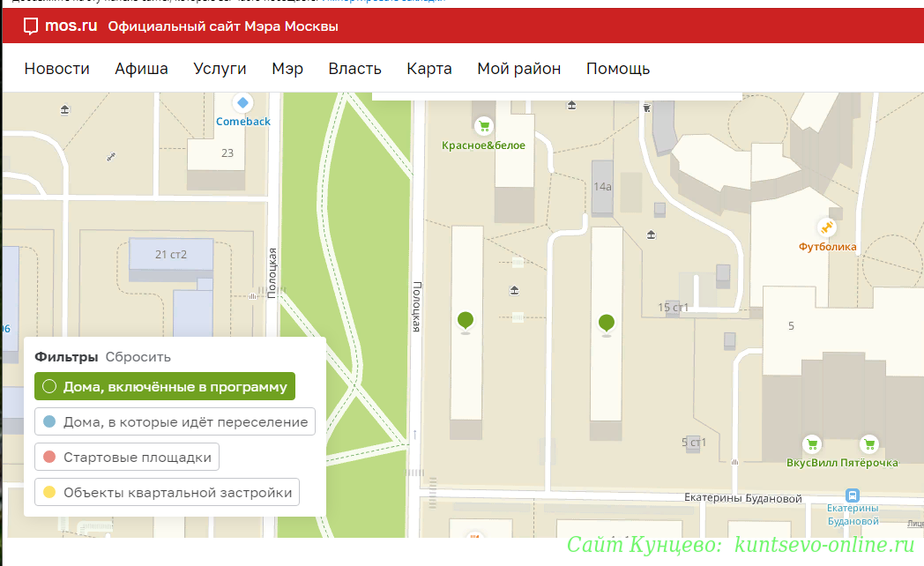Enable 'Объекты квартальной застройки' filter
Image resolution: width=924 pixels, height=566 pixels.
pyautogui.click(x=168, y=492)
